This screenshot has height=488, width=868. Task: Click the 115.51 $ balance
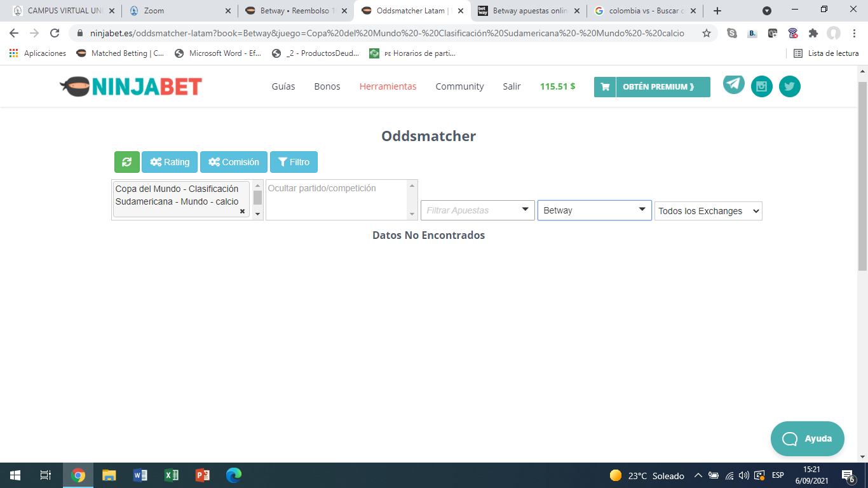558,86
